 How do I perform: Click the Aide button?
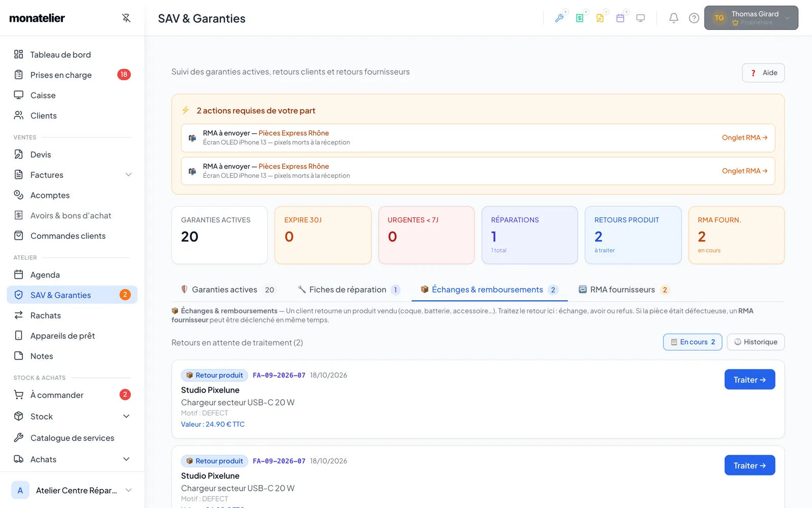tap(763, 73)
